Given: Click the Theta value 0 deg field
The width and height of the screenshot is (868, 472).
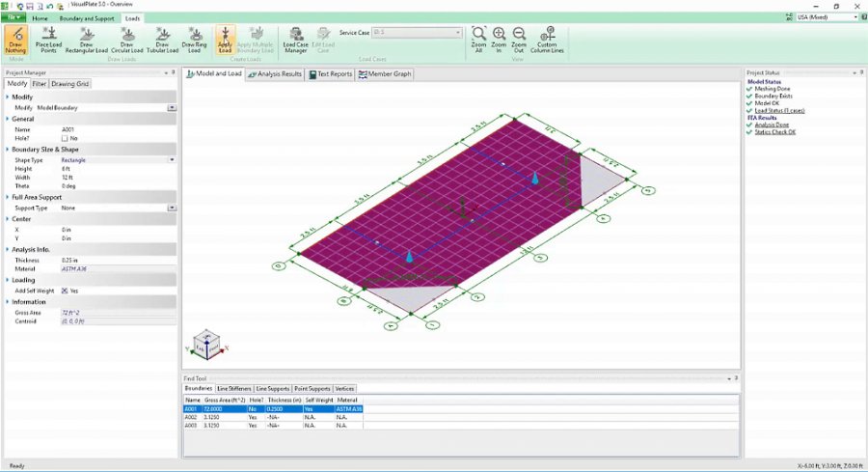Looking at the screenshot, I should pyautogui.click(x=119, y=186).
